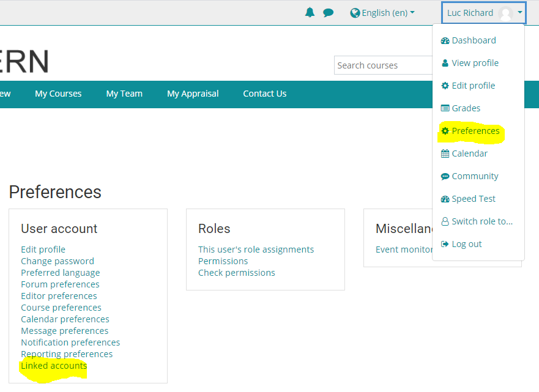
Task: Open the My Courses navigation tab
Action: point(58,94)
